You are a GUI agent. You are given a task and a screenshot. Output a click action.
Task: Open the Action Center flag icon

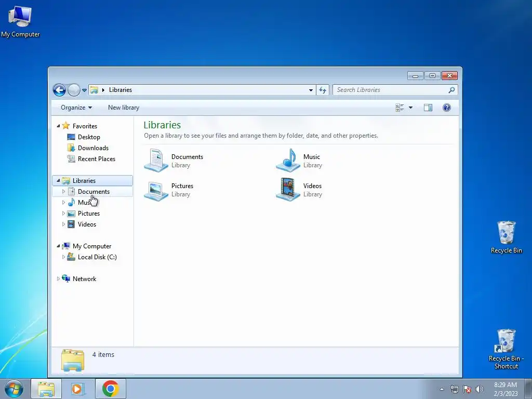click(x=467, y=389)
